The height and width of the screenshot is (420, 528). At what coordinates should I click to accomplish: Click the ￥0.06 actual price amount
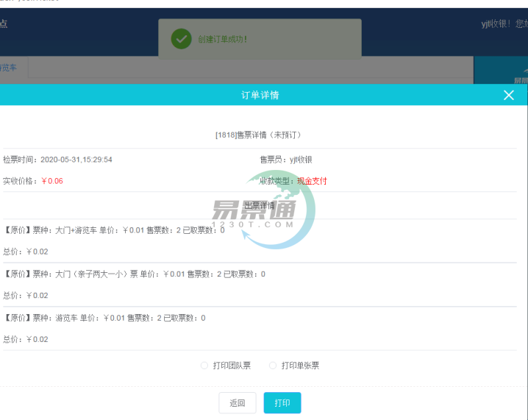pos(51,181)
